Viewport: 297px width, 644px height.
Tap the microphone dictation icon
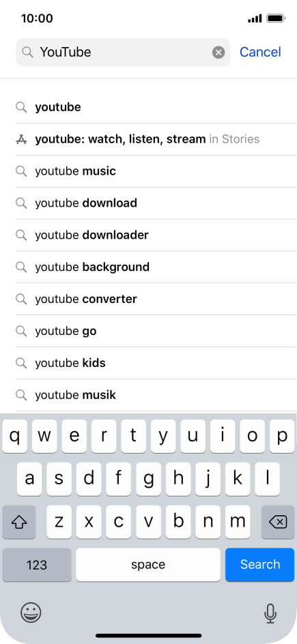270,613
